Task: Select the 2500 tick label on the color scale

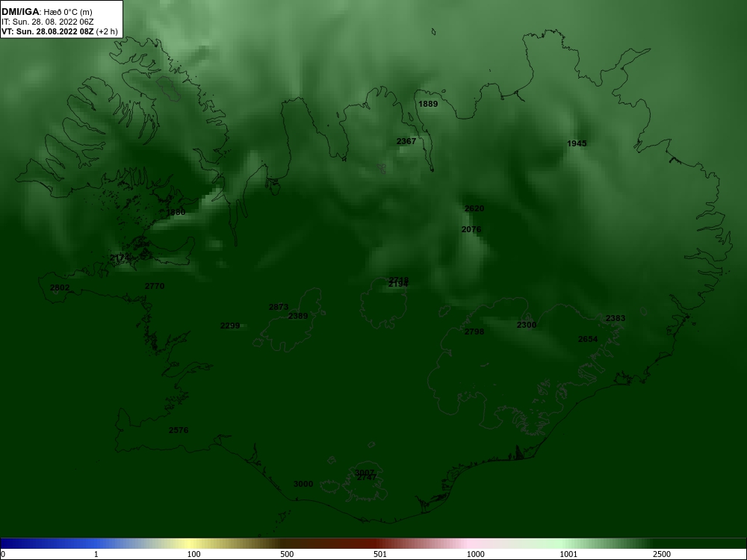Action: tap(662, 554)
